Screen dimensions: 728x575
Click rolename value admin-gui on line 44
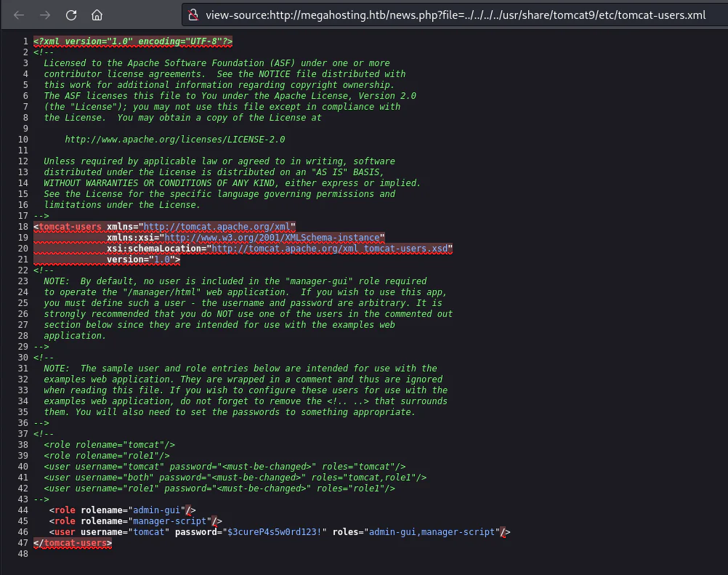point(156,510)
